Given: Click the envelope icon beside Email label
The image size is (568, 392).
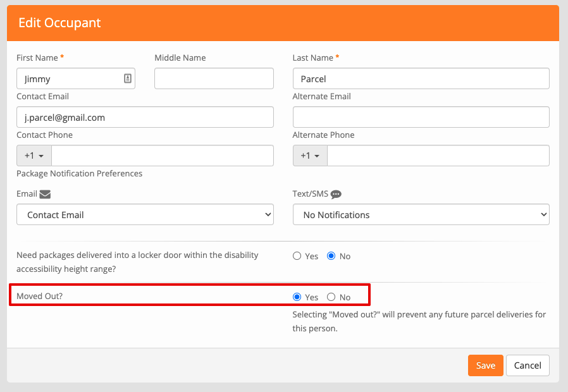Looking at the screenshot, I should coord(45,194).
